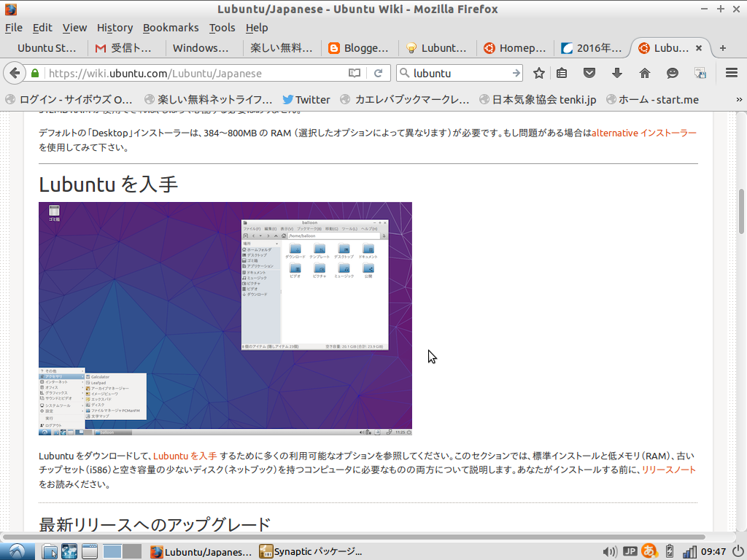
Task: Open カエレバブックマークレ bookmark
Action: click(x=406, y=99)
